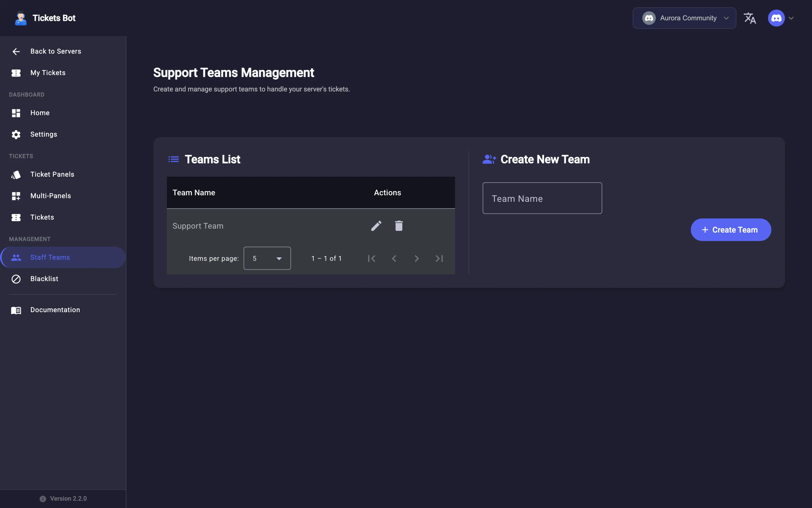Click the Discord user avatar

pyautogui.click(x=776, y=18)
